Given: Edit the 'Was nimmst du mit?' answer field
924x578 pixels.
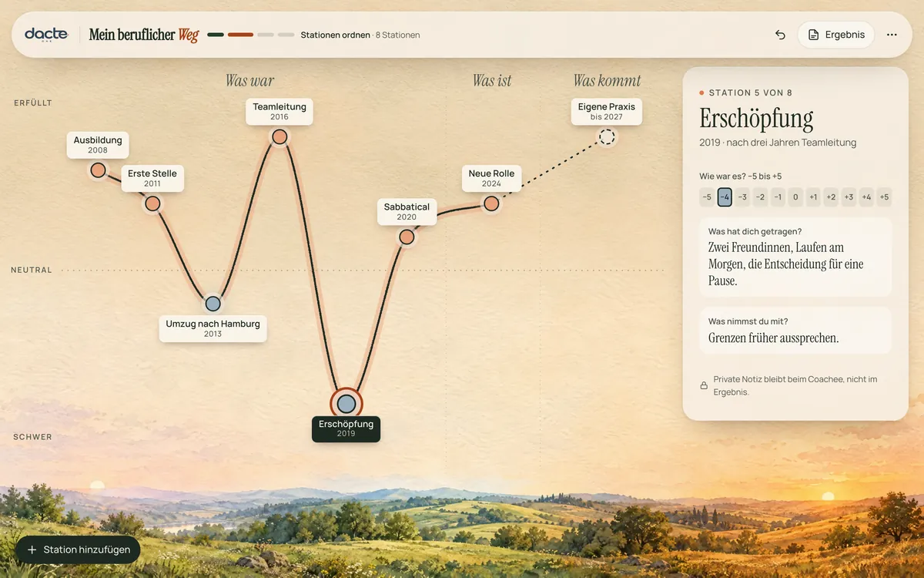Looking at the screenshot, I should tap(795, 331).
